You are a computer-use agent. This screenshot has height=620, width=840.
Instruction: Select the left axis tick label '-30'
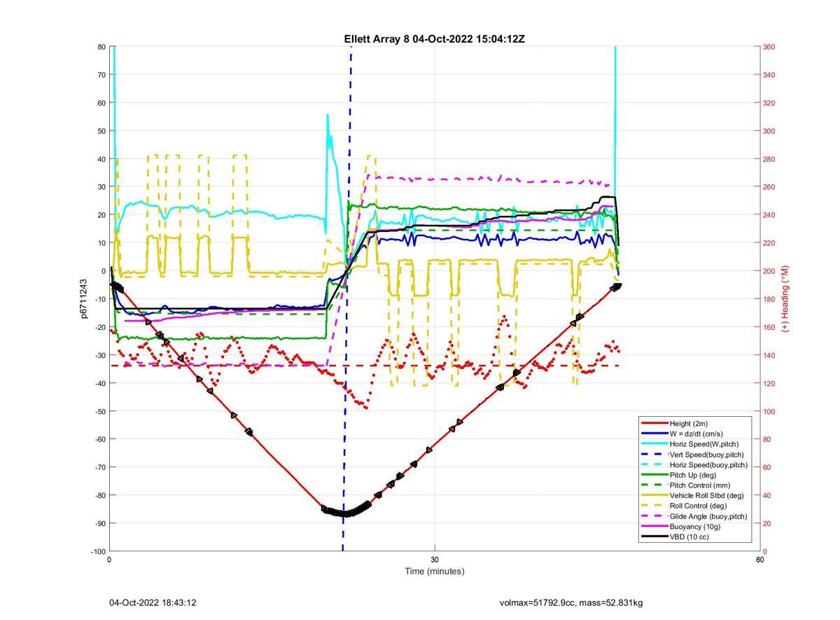coord(99,355)
